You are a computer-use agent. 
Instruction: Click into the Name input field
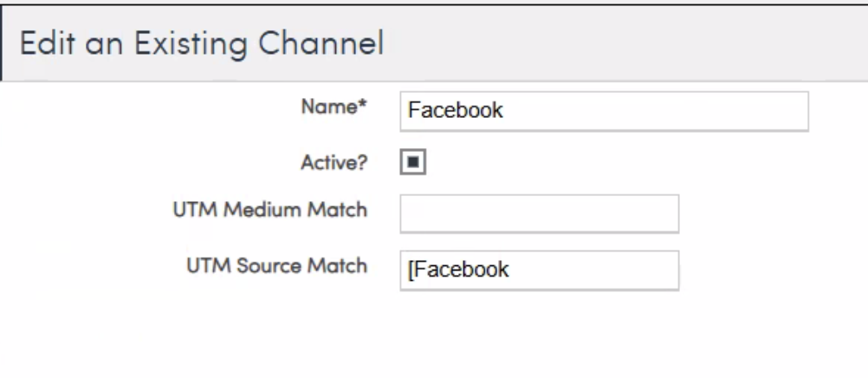click(604, 111)
